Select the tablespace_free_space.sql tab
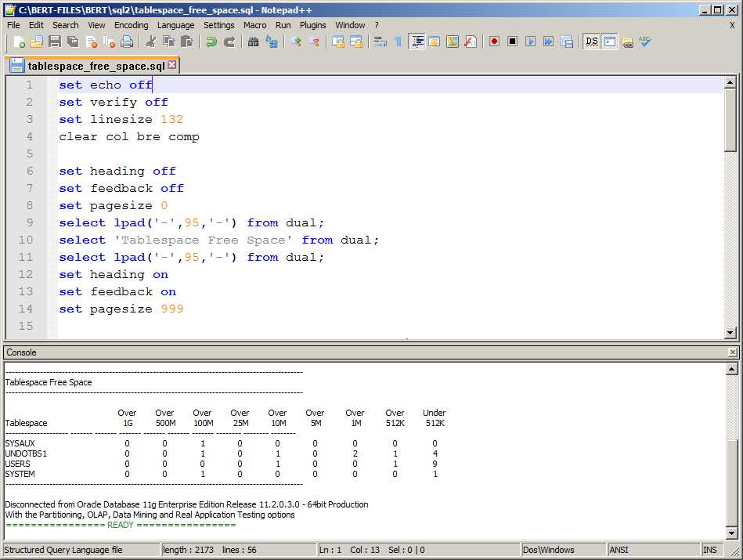743x560 pixels. 96,66
